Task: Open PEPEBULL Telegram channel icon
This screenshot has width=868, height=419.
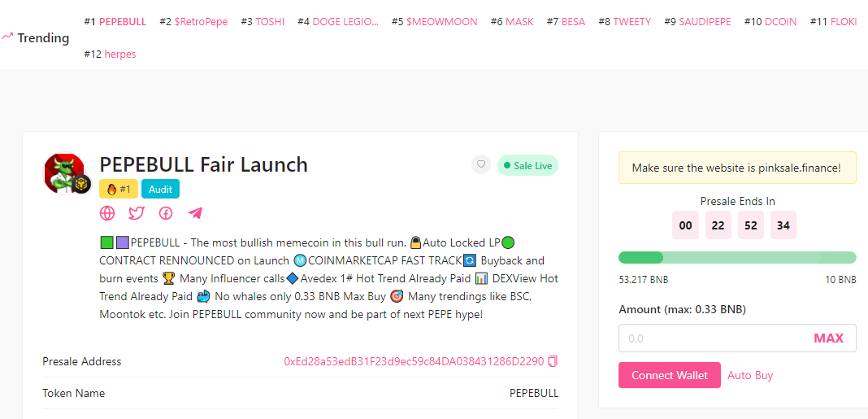Action: 195,213
